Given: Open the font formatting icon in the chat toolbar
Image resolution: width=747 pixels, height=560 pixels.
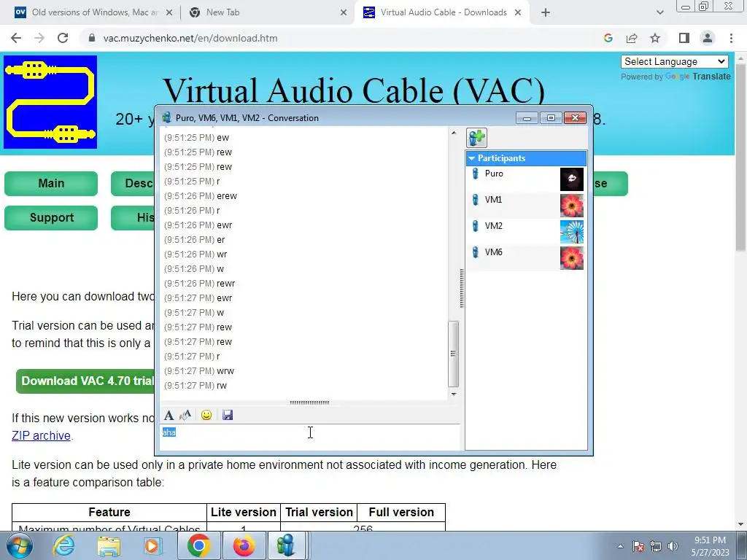Looking at the screenshot, I should (x=169, y=415).
